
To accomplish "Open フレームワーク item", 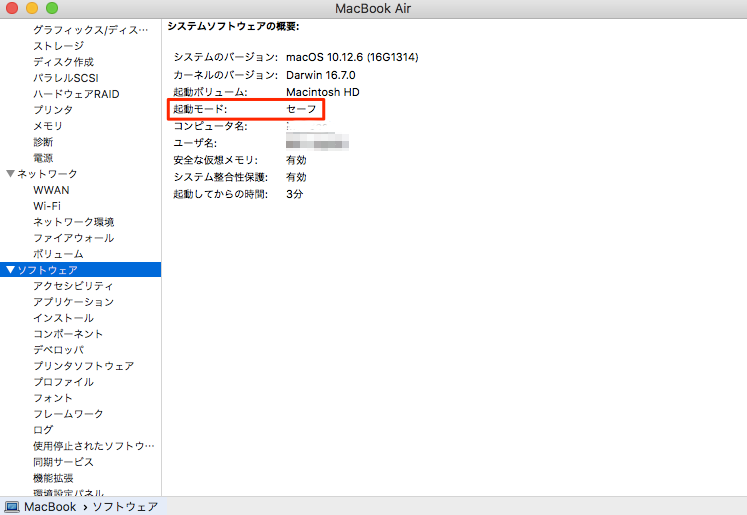I will click(68, 414).
